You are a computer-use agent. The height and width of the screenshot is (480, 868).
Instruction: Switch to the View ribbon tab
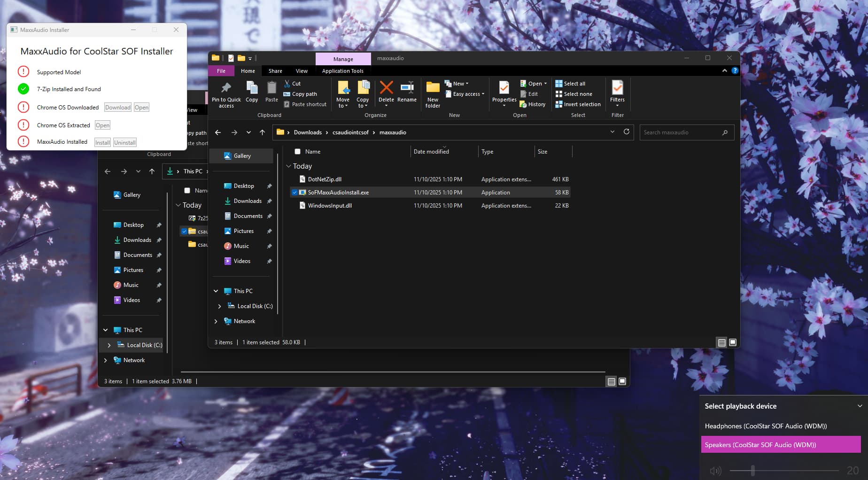302,71
